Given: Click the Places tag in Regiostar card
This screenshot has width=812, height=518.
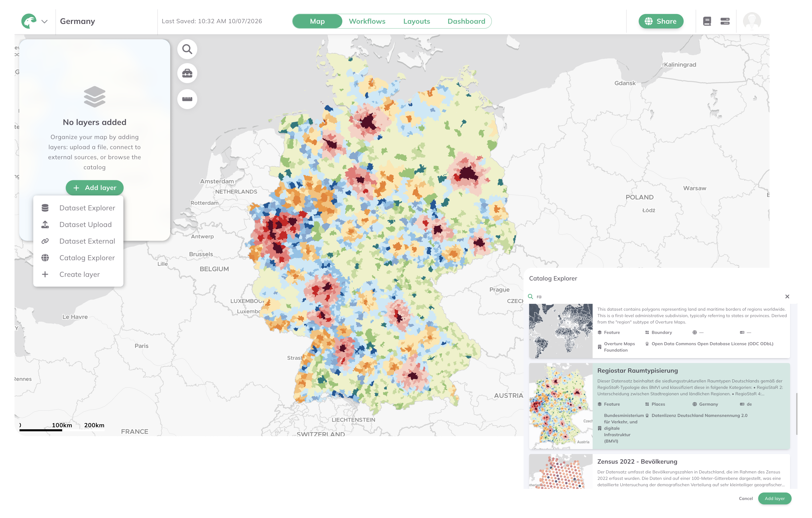Looking at the screenshot, I should point(658,404).
